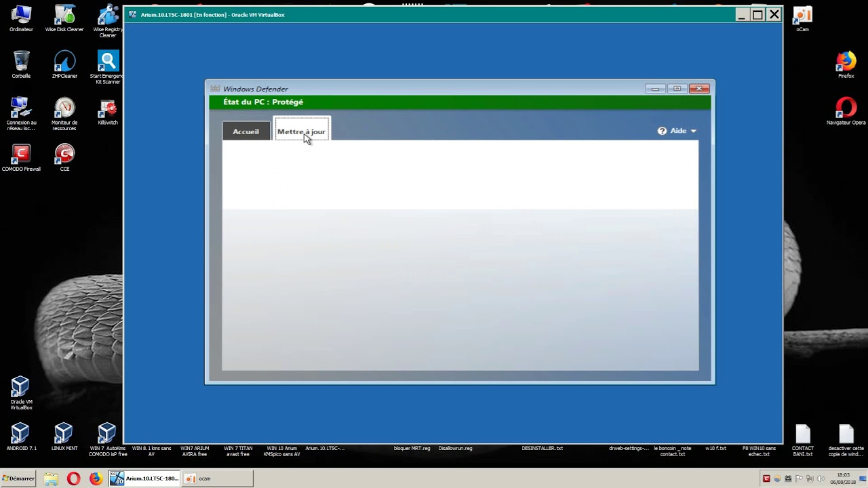The width and height of the screenshot is (868, 488).
Task: Select the CONTACT BANI.txt file icon
Action: pos(802,440)
